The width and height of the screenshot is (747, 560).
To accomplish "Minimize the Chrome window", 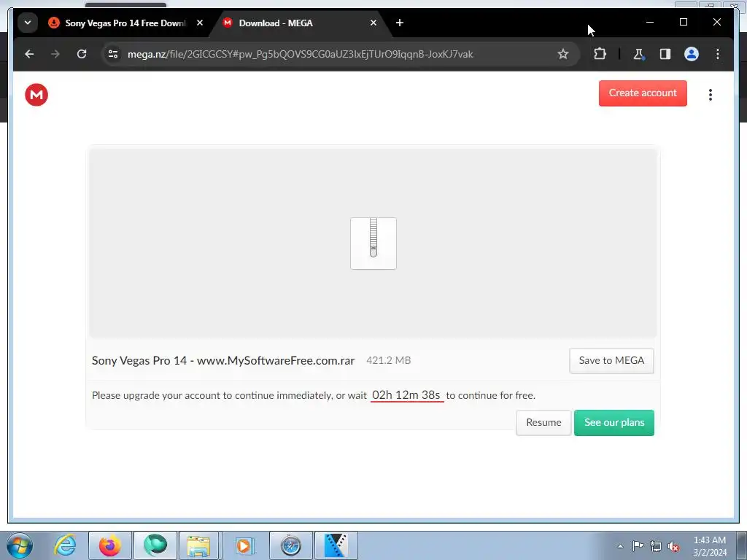I will click(x=649, y=22).
